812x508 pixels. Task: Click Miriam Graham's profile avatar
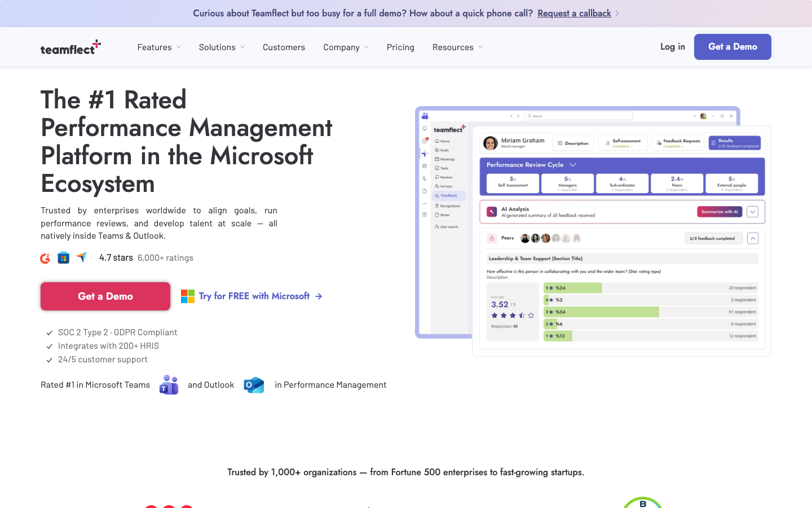coord(491,143)
